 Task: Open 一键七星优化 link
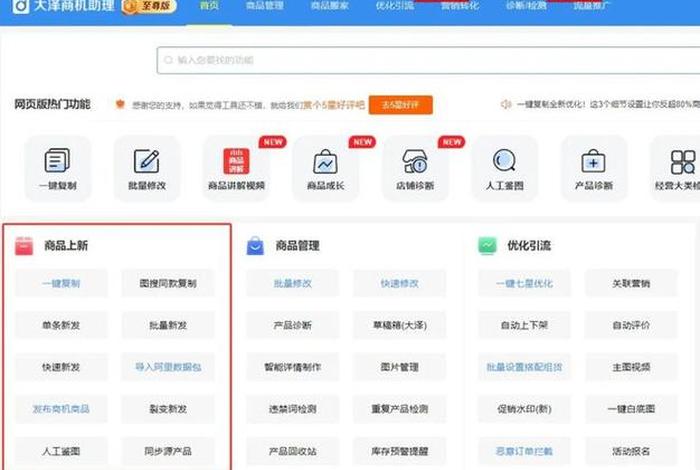(x=525, y=283)
